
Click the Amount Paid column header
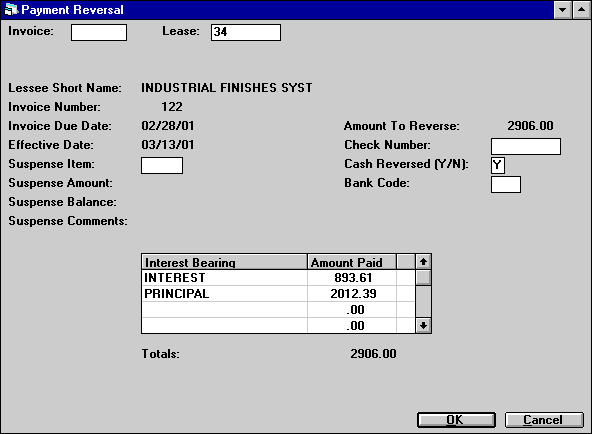(352, 262)
